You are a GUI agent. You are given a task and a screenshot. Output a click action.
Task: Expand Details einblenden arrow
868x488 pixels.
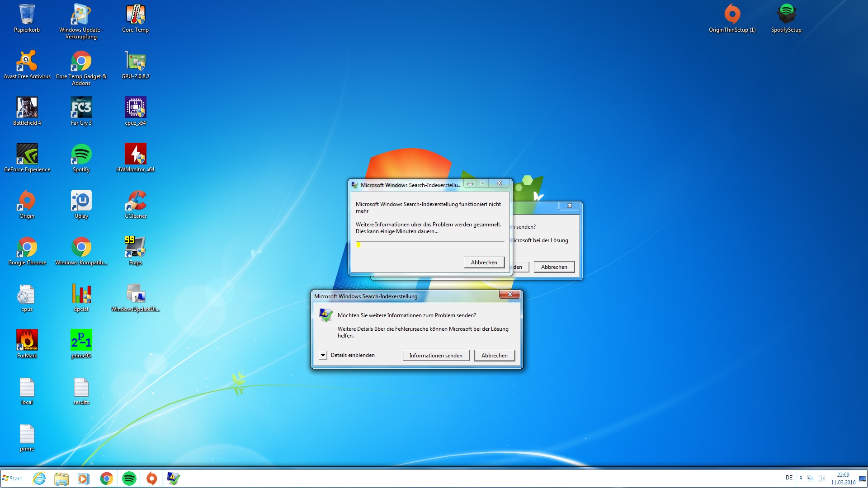(323, 355)
